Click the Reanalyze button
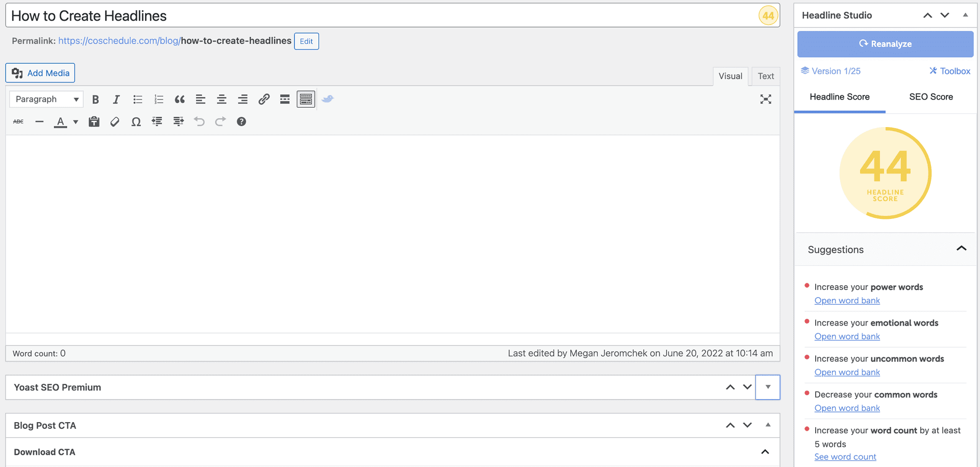This screenshot has width=980, height=467. (x=886, y=44)
